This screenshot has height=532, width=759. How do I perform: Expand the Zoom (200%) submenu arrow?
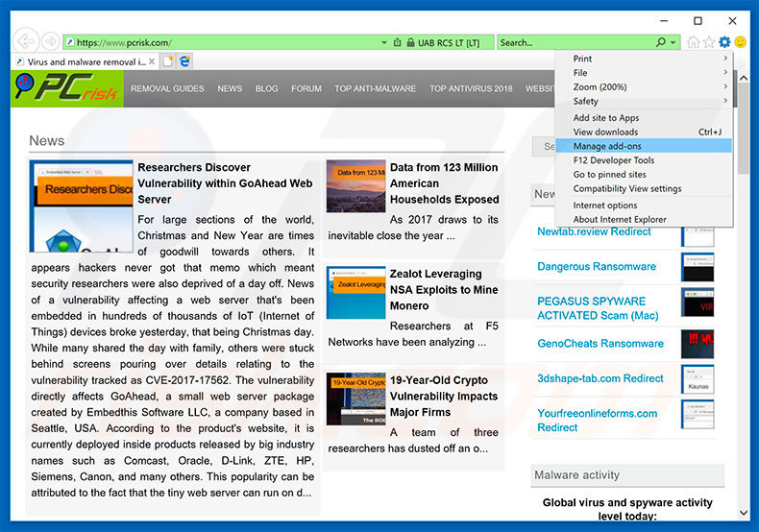(725, 86)
